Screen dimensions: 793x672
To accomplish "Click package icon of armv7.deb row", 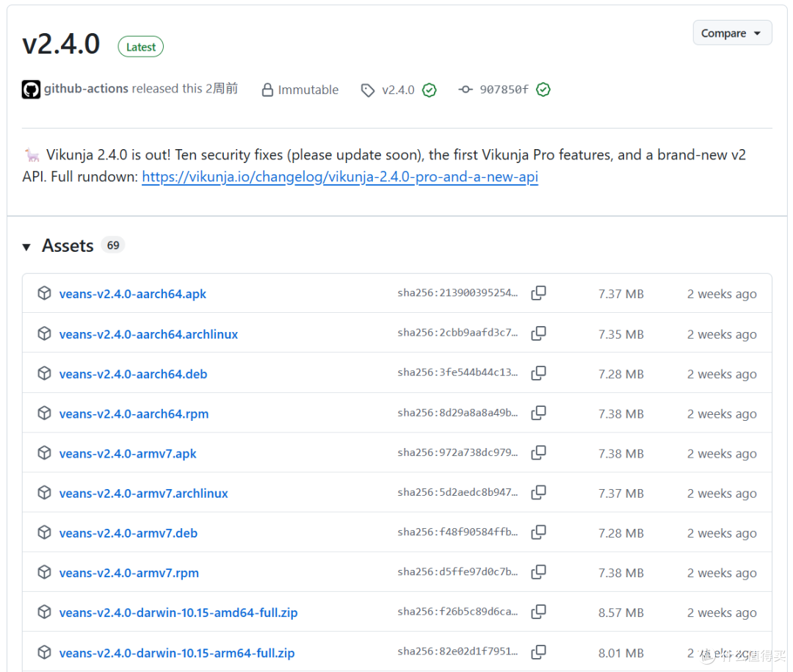I will tap(45, 532).
